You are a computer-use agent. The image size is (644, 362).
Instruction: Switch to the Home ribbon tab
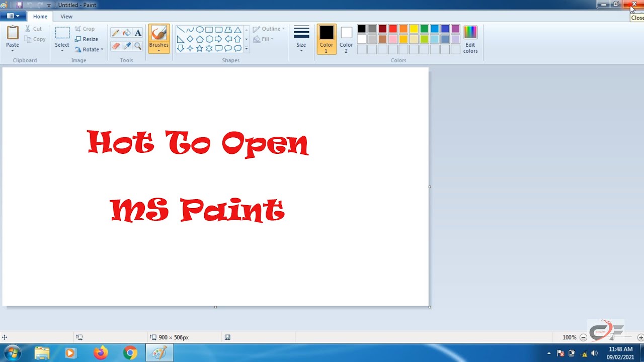point(40,17)
